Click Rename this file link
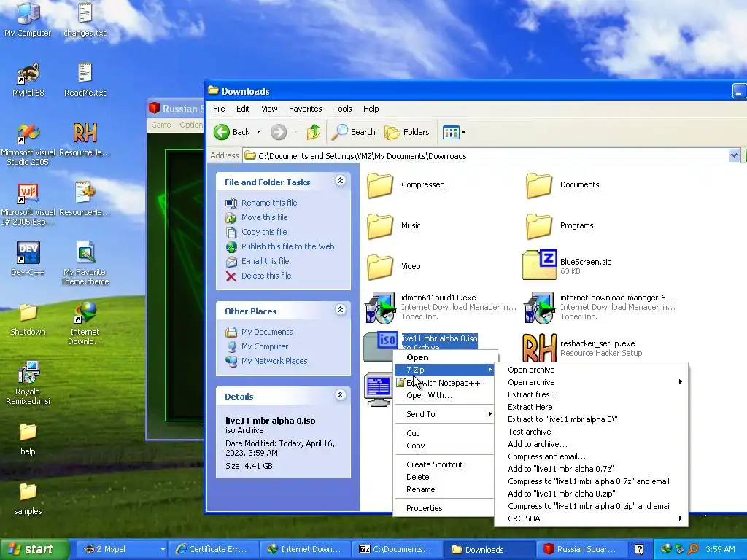 pyautogui.click(x=268, y=203)
